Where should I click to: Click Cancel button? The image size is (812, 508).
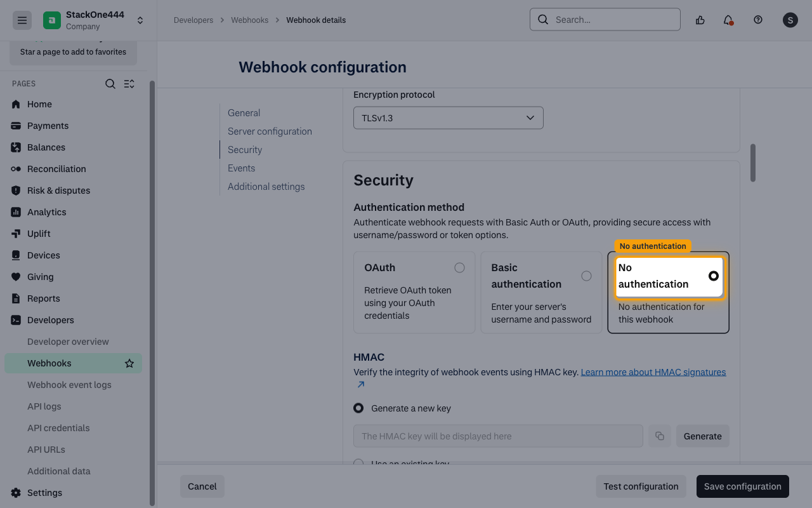click(202, 486)
